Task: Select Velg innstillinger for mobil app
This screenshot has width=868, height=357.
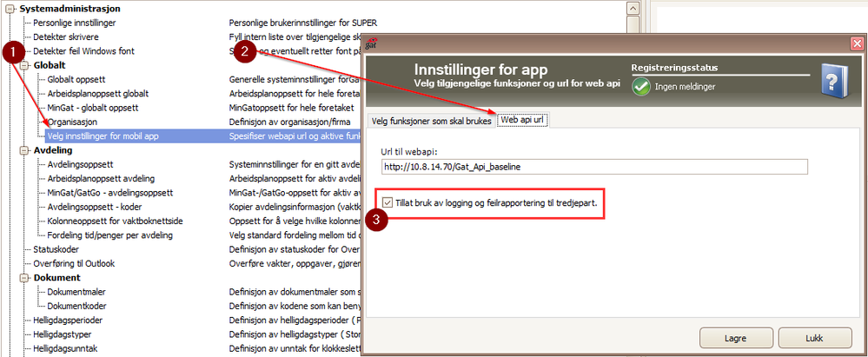Action: (103, 136)
